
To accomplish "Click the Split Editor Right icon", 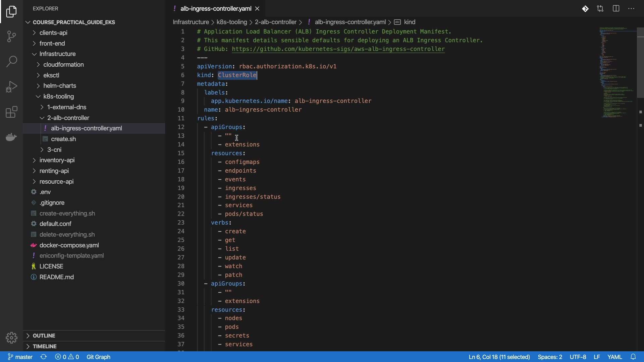I will tap(616, 9).
